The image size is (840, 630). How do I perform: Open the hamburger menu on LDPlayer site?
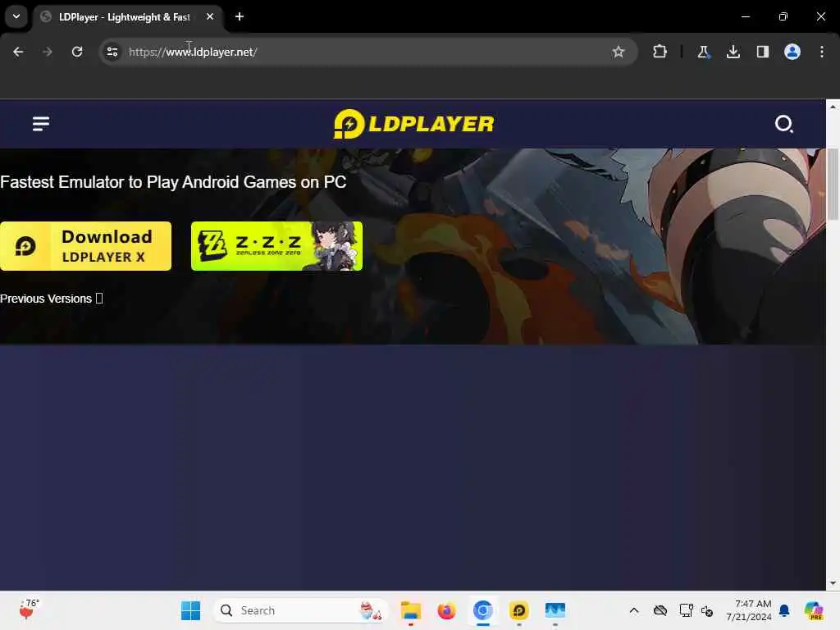pos(41,124)
